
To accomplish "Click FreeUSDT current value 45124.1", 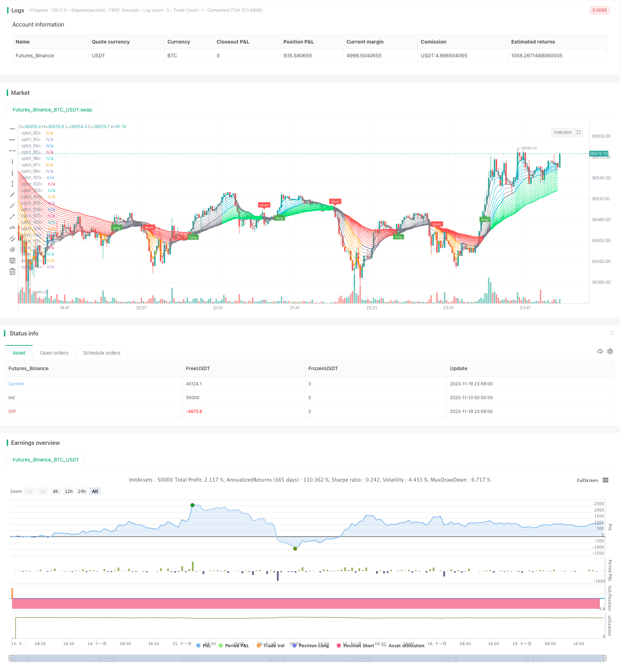I will pyautogui.click(x=194, y=384).
